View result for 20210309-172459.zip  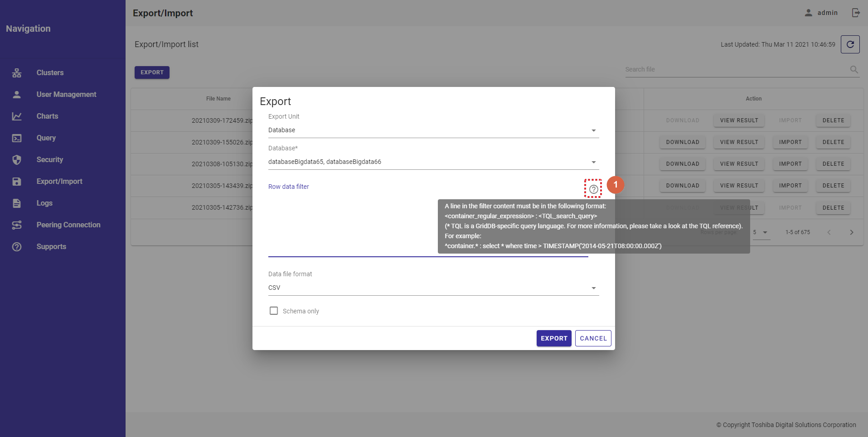coord(739,120)
